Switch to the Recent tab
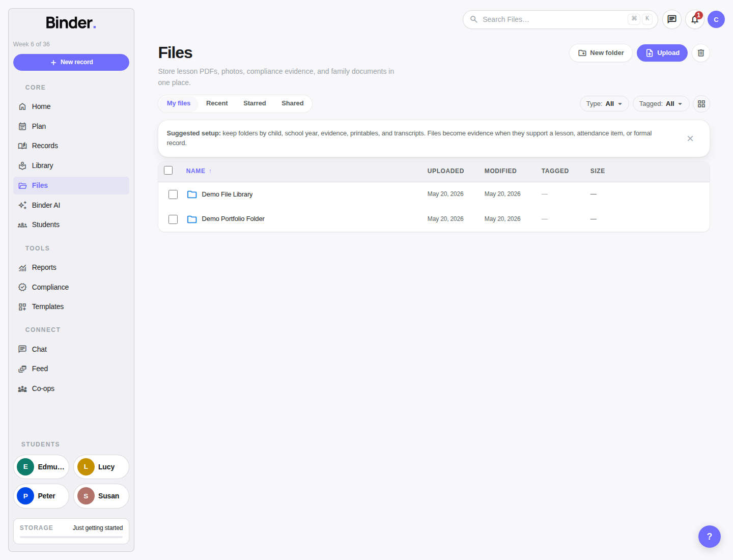 click(x=217, y=103)
